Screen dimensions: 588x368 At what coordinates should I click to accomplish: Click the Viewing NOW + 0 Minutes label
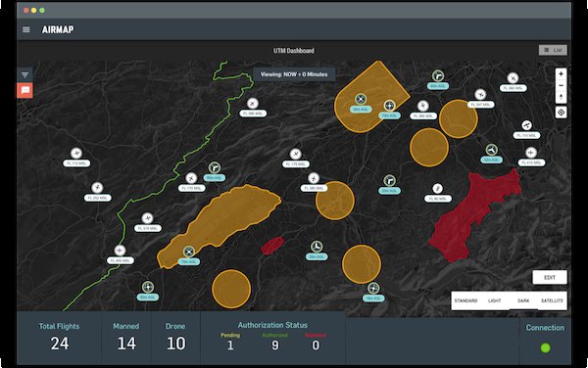294,74
